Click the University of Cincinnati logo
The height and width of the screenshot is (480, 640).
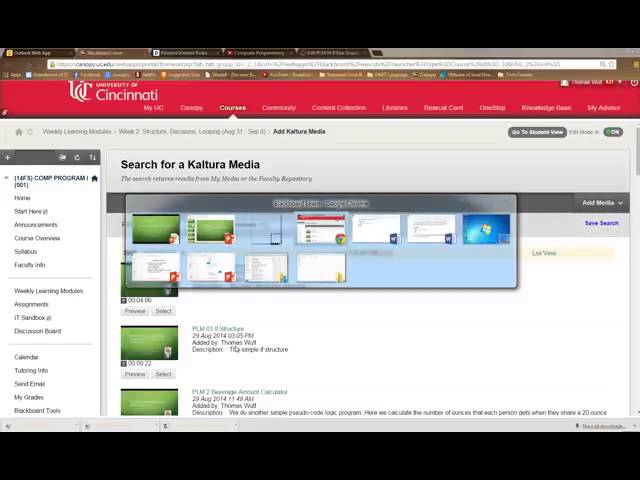coord(113,91)
